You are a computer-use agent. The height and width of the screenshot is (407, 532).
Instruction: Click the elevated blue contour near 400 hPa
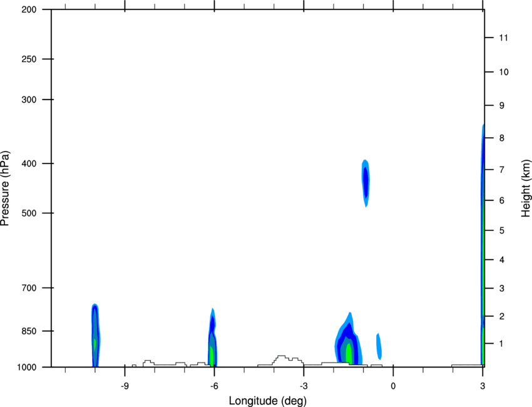point(366,183)
